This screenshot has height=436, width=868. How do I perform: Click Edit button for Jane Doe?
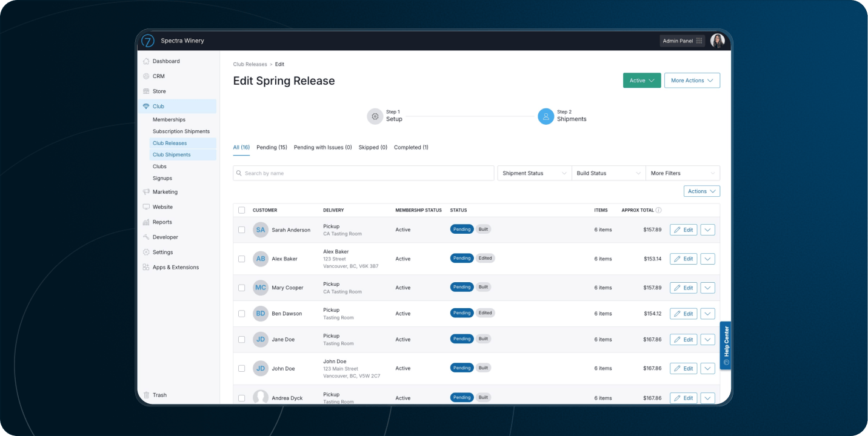[x=684, y=340]
